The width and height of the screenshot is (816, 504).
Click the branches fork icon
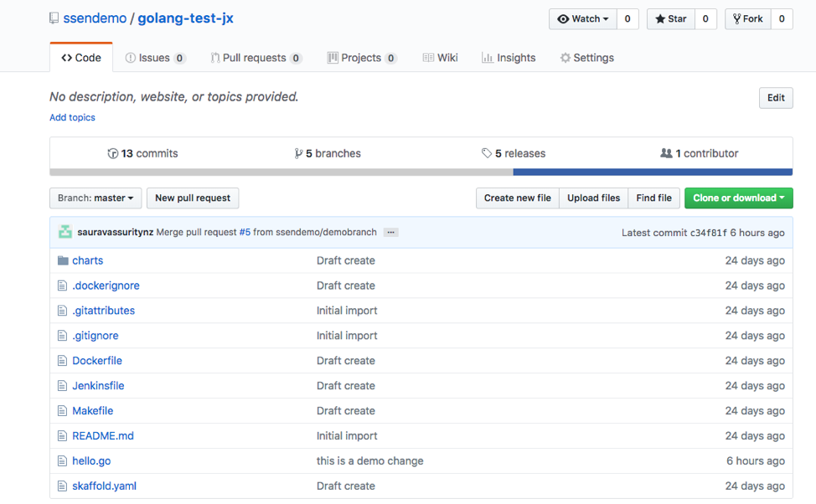tap(298, 153)
